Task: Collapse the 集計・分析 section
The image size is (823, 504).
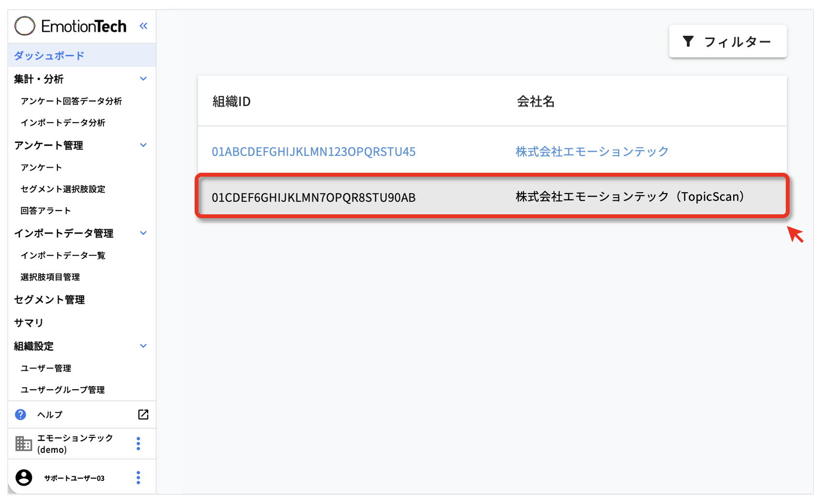Action: (x=143, y=79)
